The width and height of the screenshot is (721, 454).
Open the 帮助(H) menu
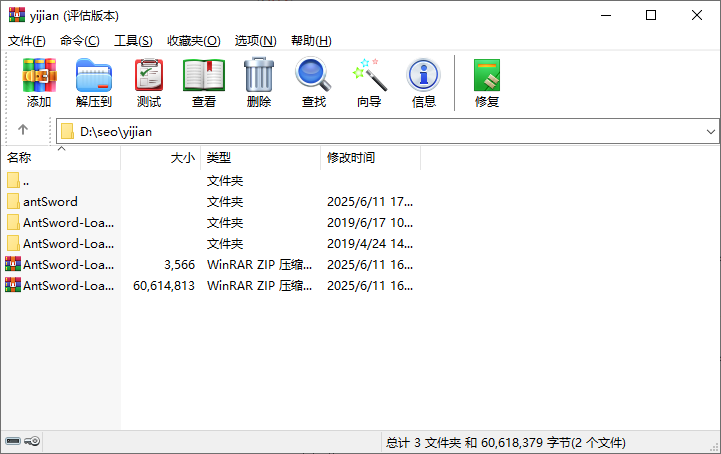[x=311, y=41]
